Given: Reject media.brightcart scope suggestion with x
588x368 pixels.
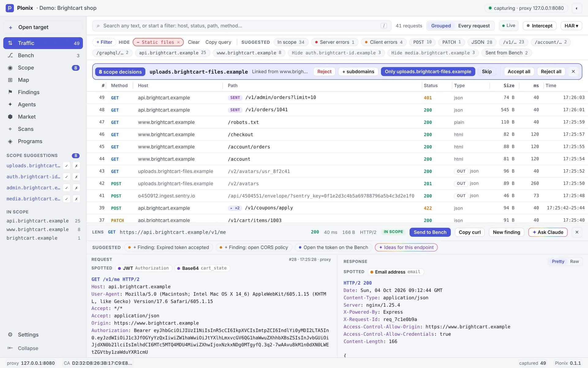Looking at the screenshot, I should click(76, 199).
